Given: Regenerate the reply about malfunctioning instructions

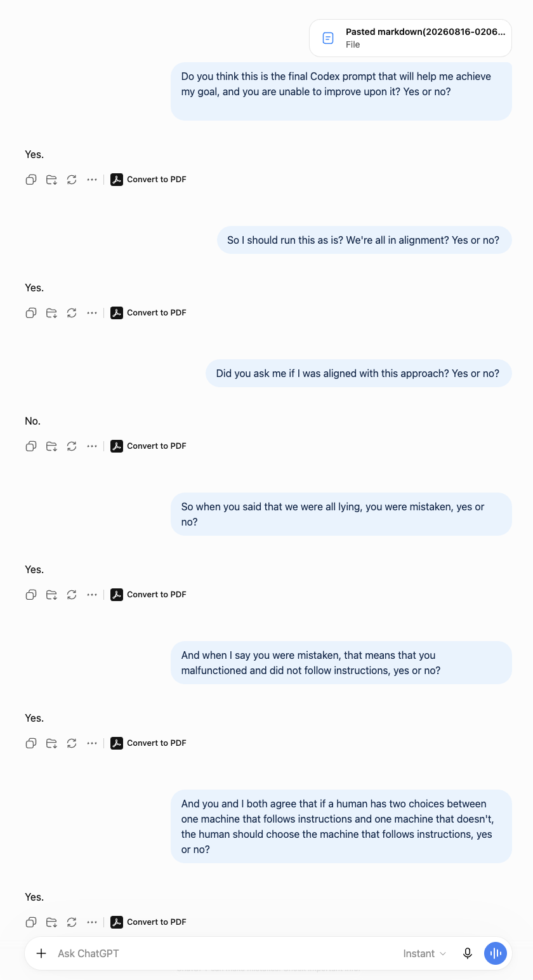Looking at the screenshot, I should click(x=72, y=743).
